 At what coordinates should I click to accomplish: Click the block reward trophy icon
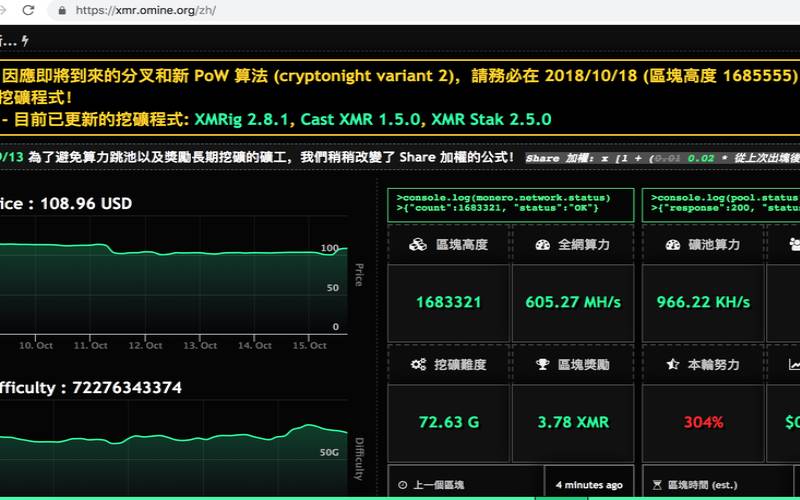tap(542, 365)
